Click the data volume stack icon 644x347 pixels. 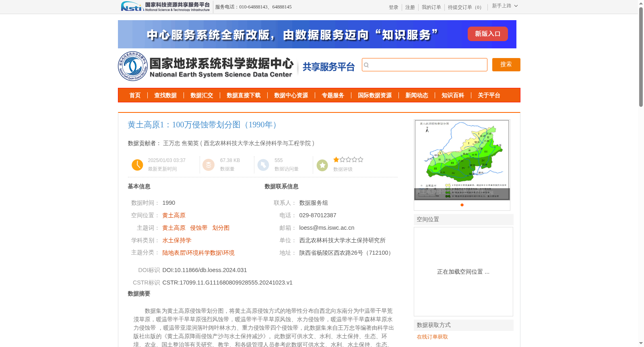pos(208,165)
